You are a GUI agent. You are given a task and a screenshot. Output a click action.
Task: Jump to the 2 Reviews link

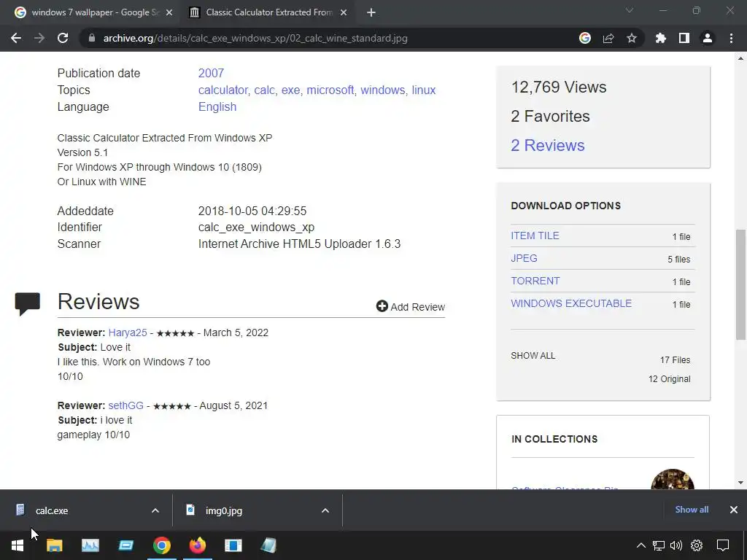[x=547, y=145]
